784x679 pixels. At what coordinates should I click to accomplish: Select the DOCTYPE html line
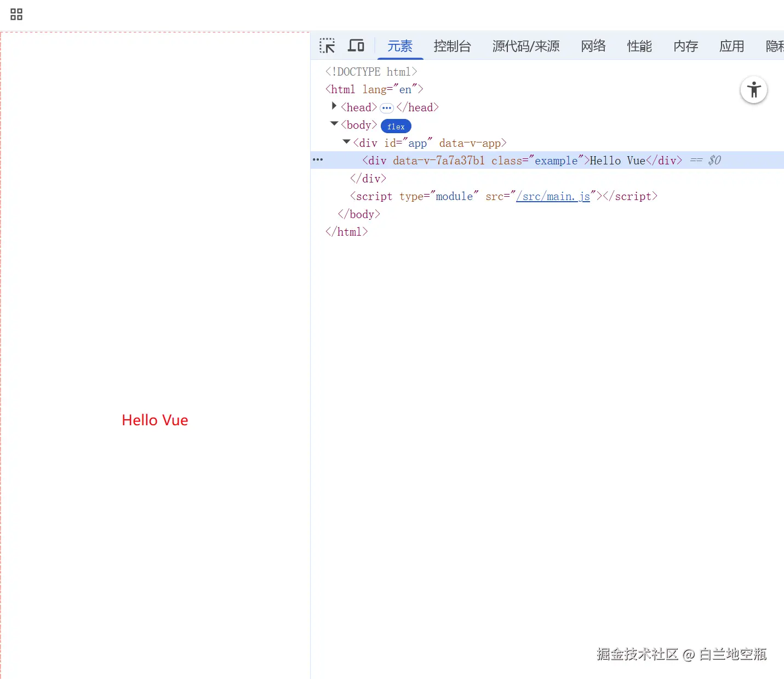click(371, 72)
